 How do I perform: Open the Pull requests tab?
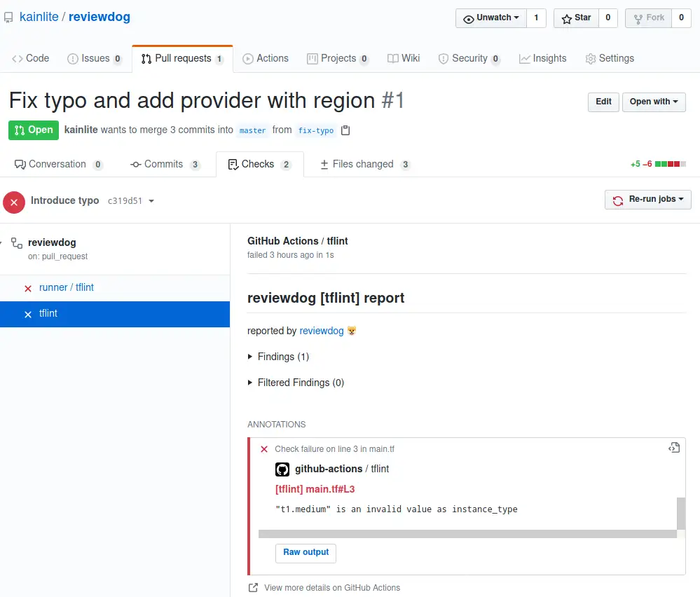click(x=182, y=58)
